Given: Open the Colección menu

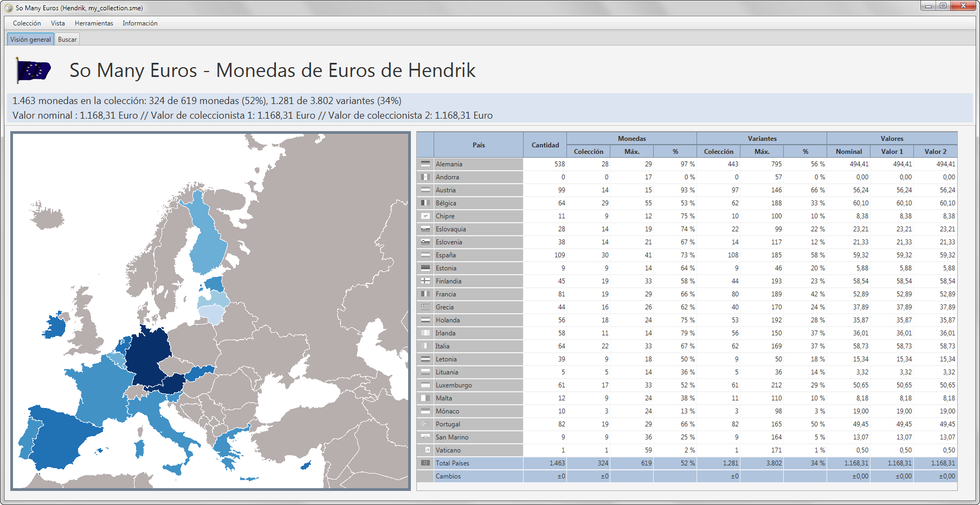Looking at the screenshot, I should pos(27,23).
